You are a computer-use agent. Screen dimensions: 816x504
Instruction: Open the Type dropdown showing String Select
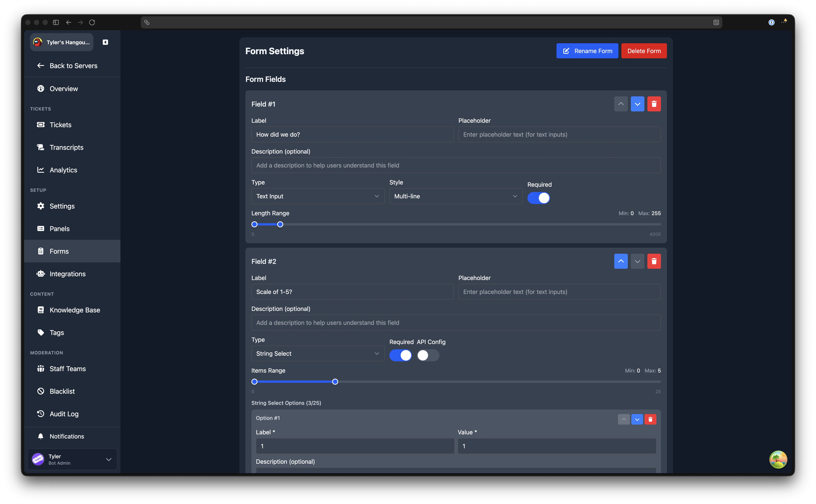tap(318, 354)
